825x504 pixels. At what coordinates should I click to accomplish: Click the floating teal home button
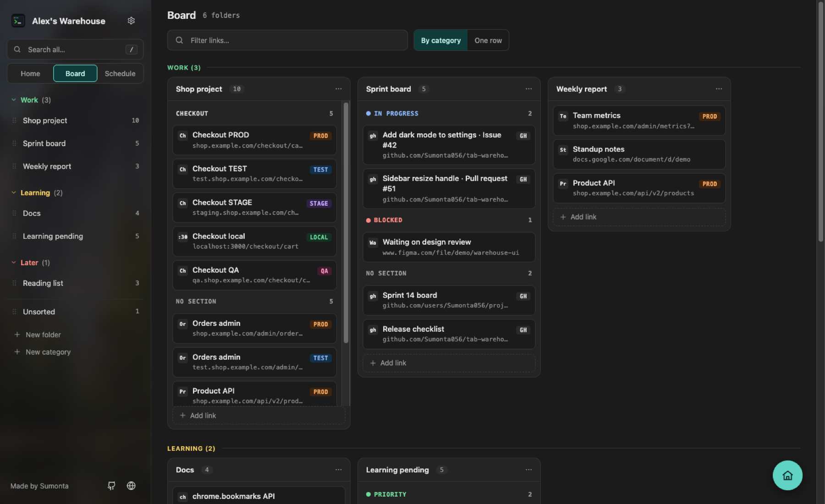(x=787, y=475)
